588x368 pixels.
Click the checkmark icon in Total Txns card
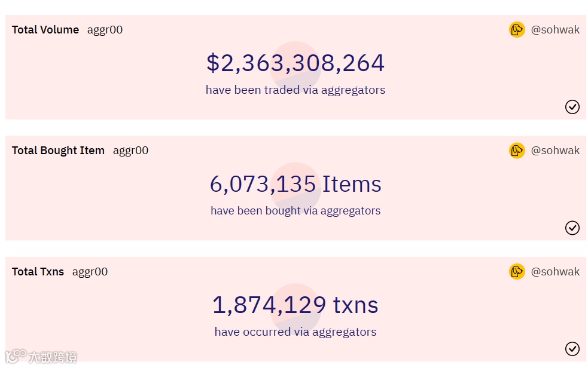pos(572,348)
